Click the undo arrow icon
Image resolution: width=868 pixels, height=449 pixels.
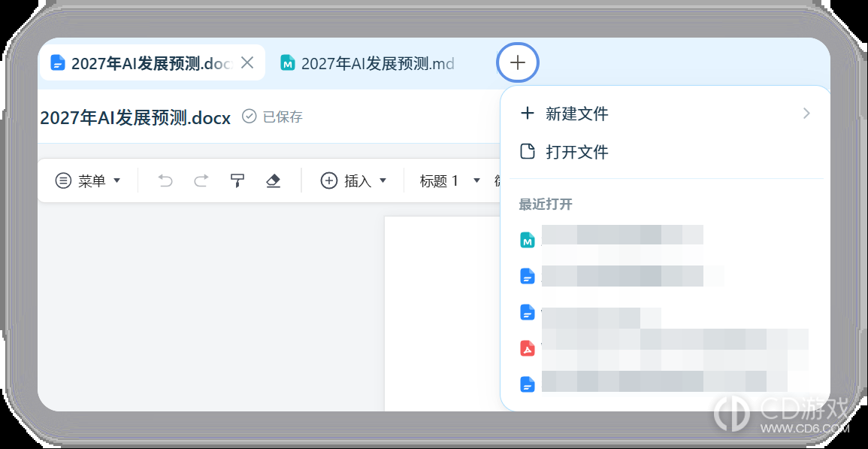(x=165, y=181)
